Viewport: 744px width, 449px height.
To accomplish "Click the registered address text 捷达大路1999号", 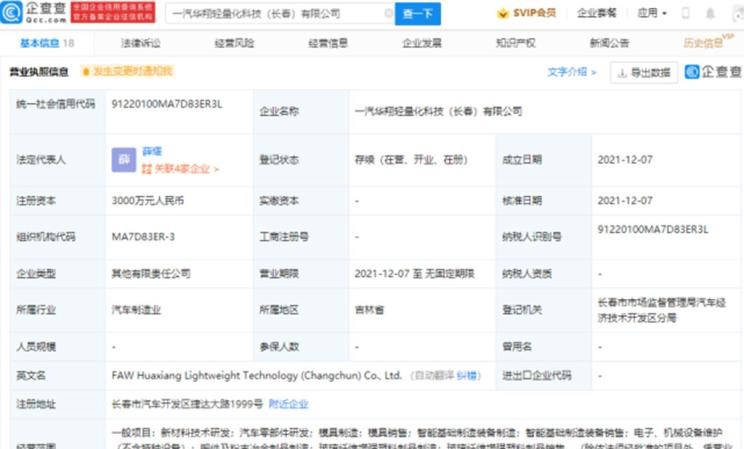I will [187, 404].
